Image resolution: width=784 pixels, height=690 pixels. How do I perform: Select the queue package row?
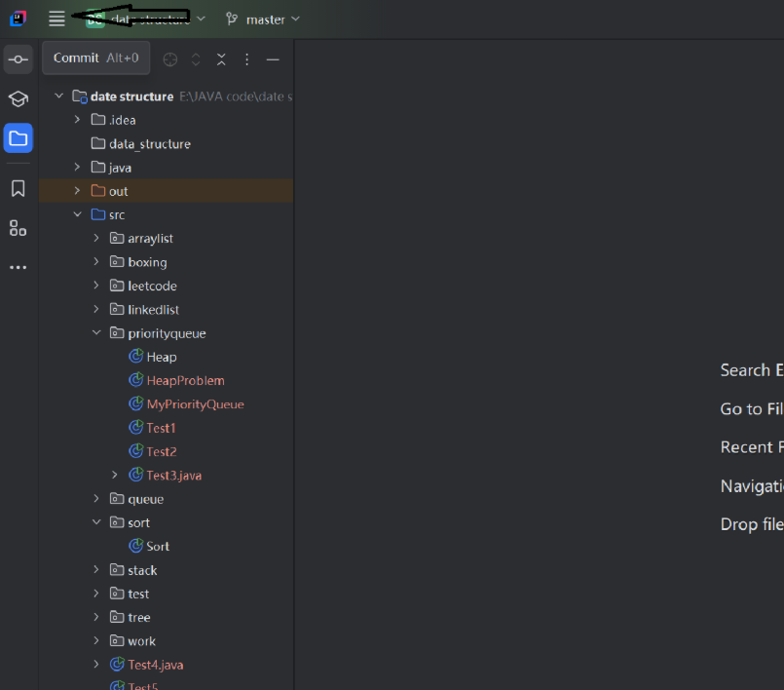(x=166, y=498)
